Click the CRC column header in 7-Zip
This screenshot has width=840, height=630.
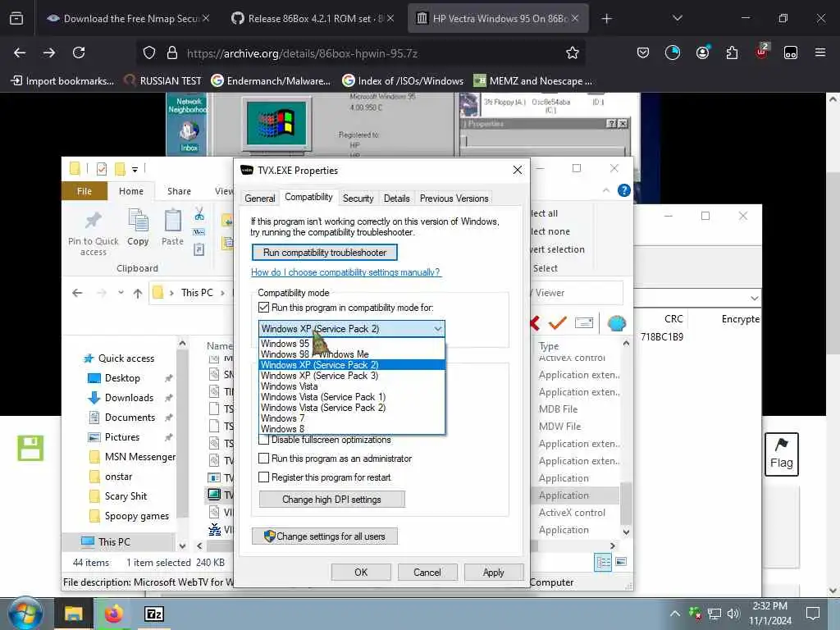tap(673, 319)
